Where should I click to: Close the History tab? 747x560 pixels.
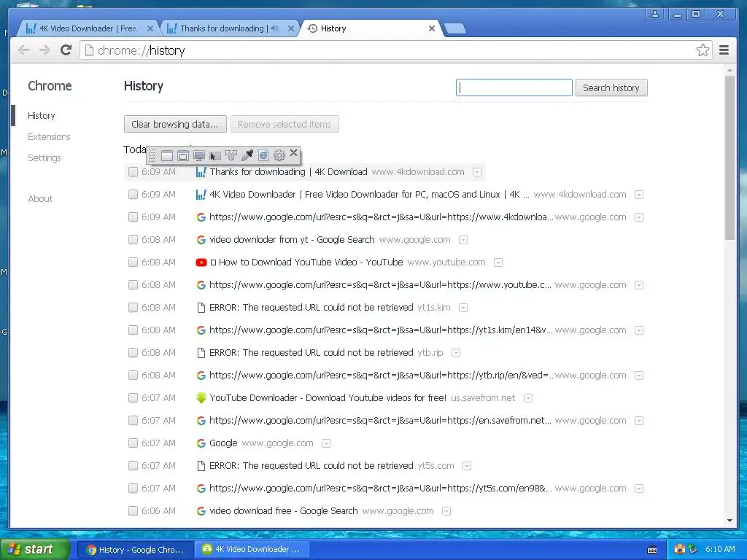[432, 28]
